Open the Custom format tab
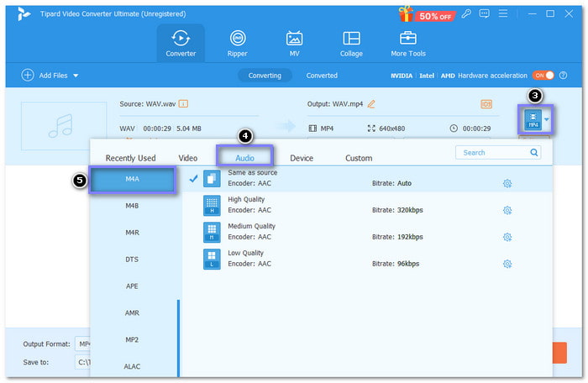588x383 pixels. 359,158
